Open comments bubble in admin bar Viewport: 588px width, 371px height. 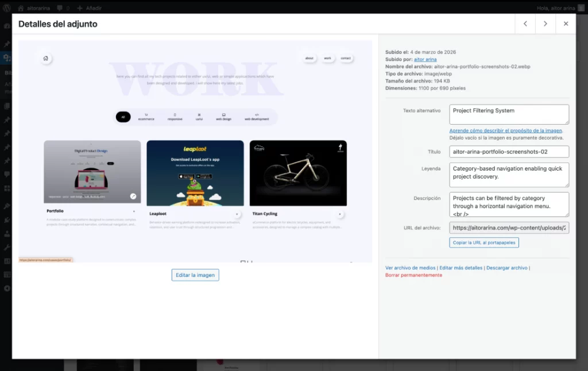[61, 8]
